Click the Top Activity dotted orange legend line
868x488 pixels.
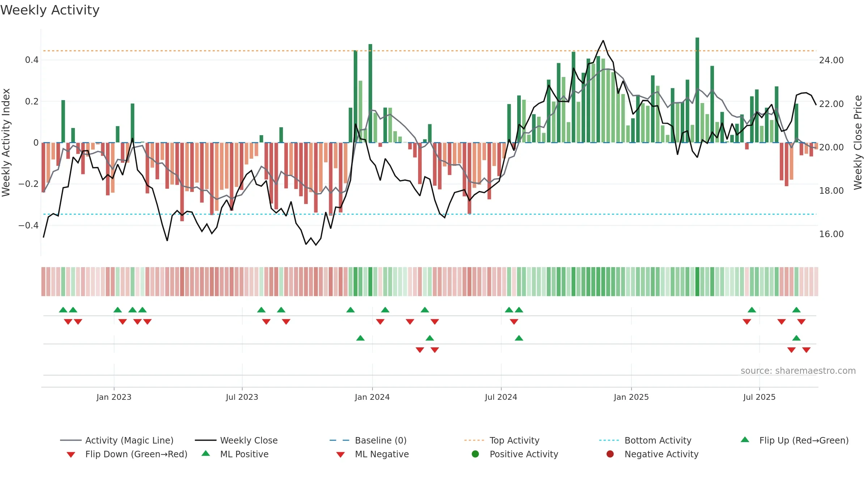[474, 440]
